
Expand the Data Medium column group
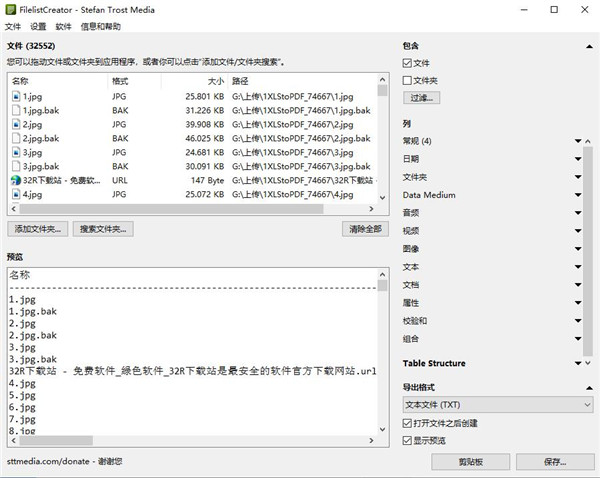pyautogui.click(x=578, y=194)
